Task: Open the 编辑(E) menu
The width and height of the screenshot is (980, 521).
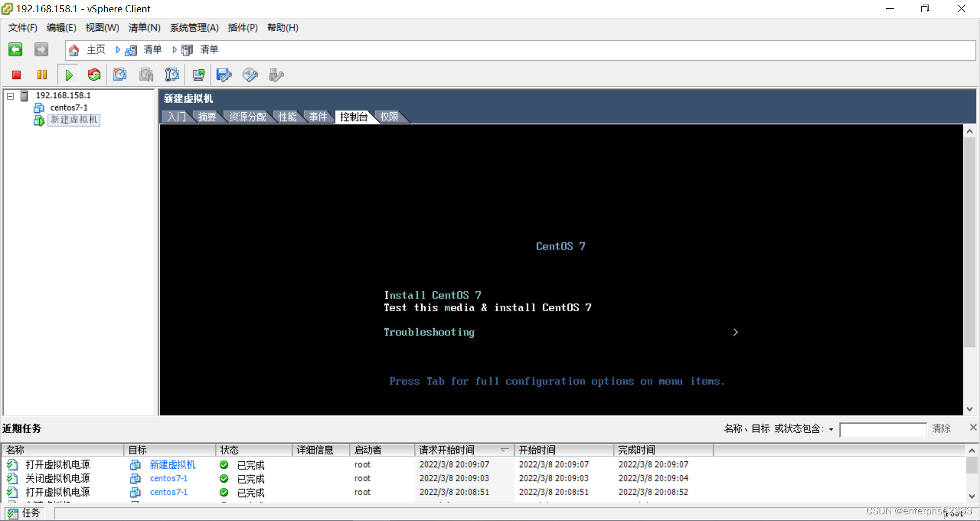Action: pyautogui.click(x=61, y=28)
